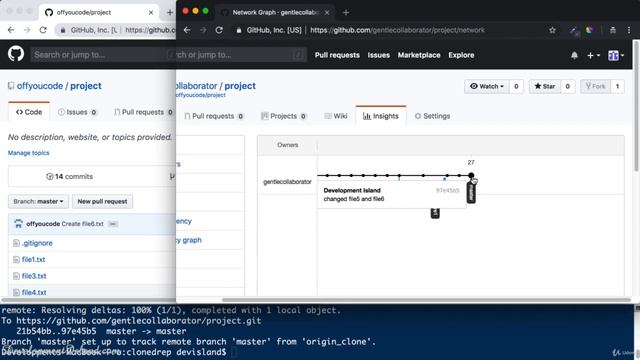Open Issues in the top navigation
Screen dimensions: 640x360
pos(378,55)
